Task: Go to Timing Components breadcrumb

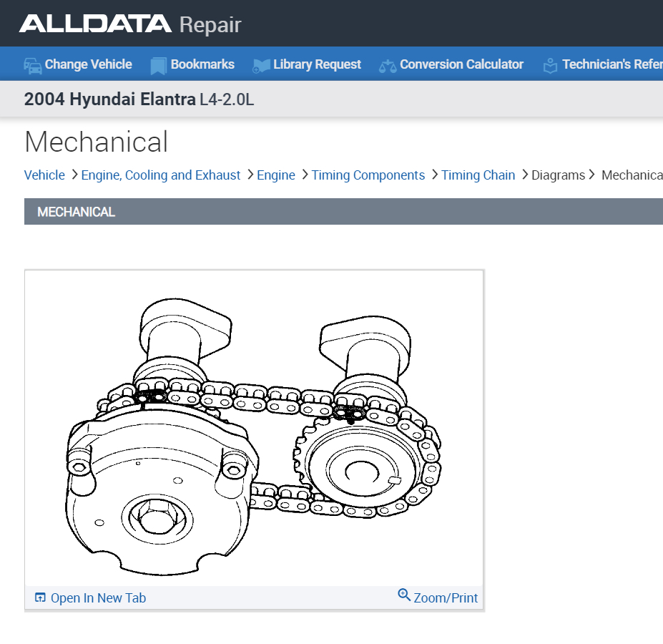Action: [368, 175]
